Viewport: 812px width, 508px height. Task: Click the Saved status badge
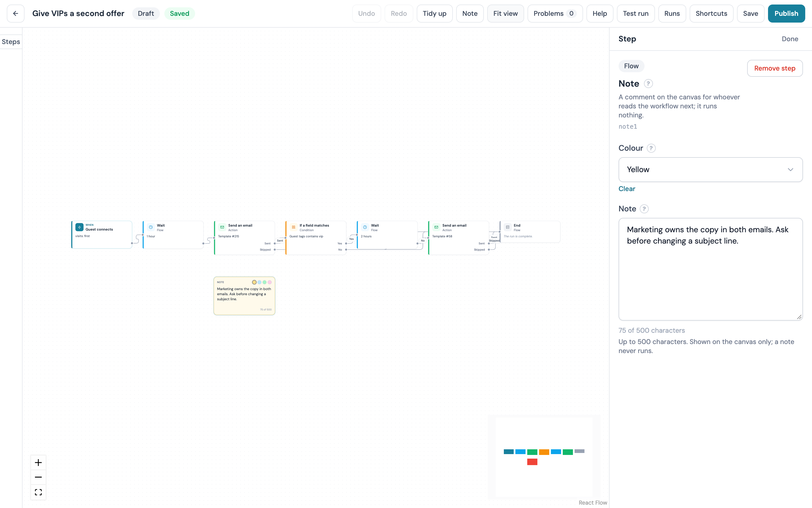180,14
